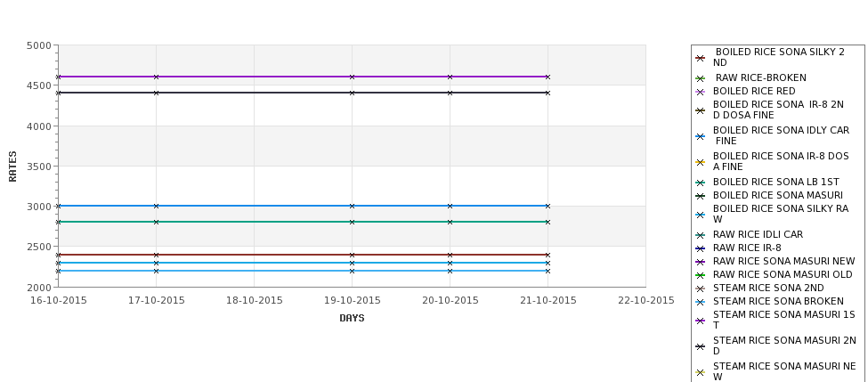Click the green 2800 line point at 21-10-2015
The image size is (868, 382).
coord(548,222)
